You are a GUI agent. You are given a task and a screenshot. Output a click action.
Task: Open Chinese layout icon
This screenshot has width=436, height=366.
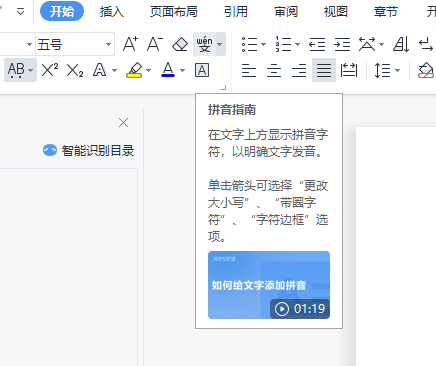coord(367,44)
